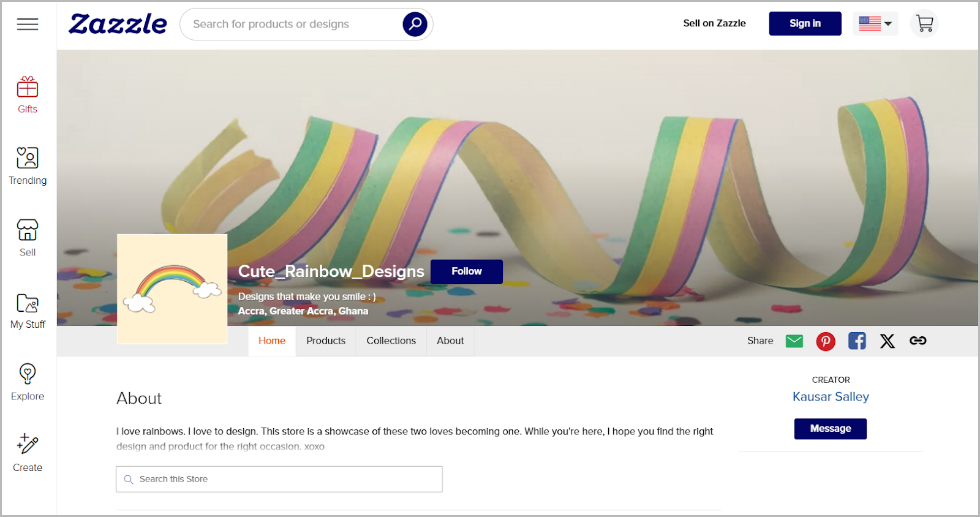Share the store on Facebook
Image resolution: width=980 pixels, height=517 pixels.
tap(857, 341)
